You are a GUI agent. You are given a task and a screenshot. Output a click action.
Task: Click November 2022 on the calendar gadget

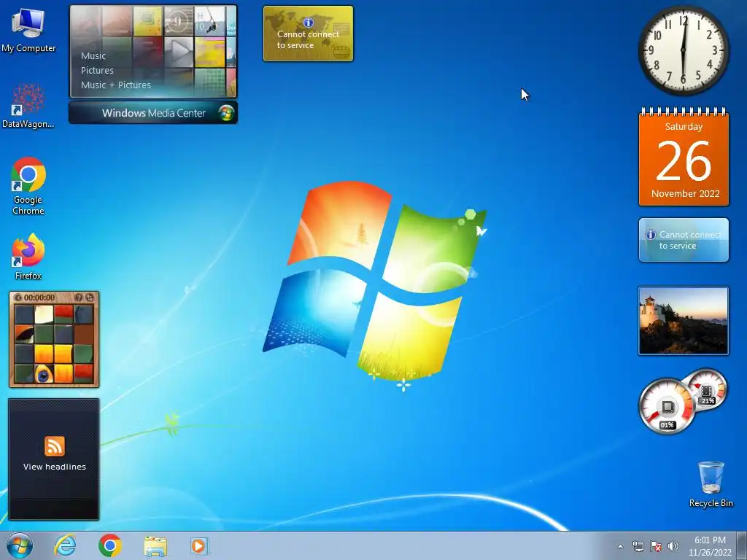[x=685, y=194]
